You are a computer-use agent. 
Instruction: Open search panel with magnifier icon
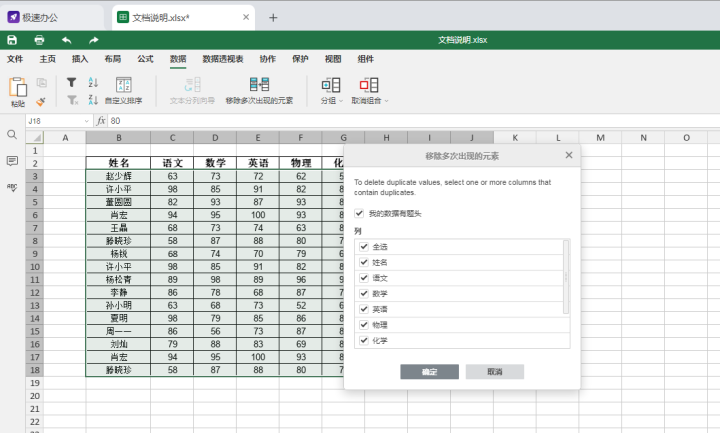12,135
